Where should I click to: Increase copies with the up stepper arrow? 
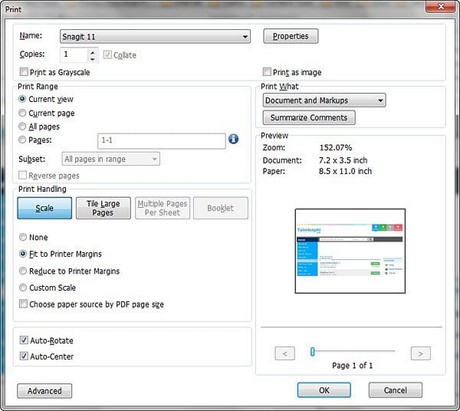[x=93, y=52]
